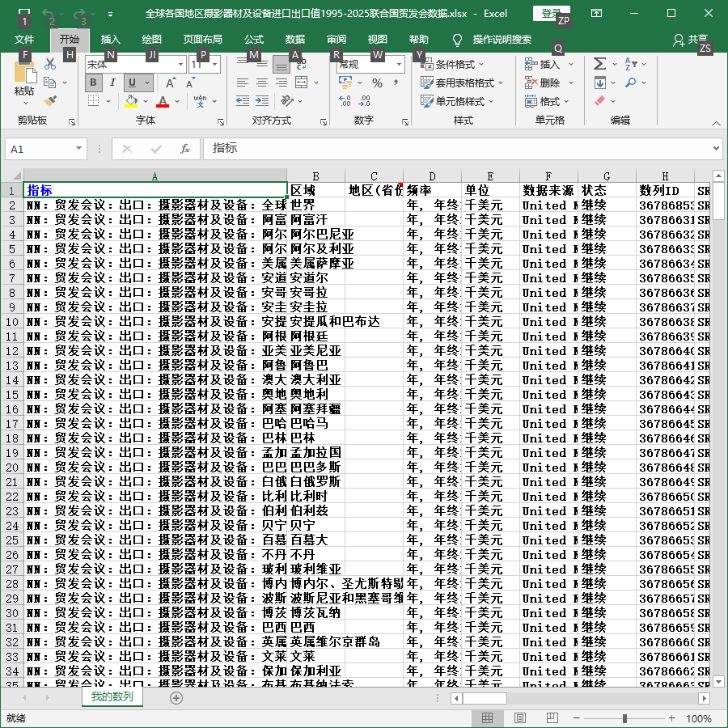This screenshot has height=728, width=728.
Task: Toggle Bold formatting
Action: point(93,83)
